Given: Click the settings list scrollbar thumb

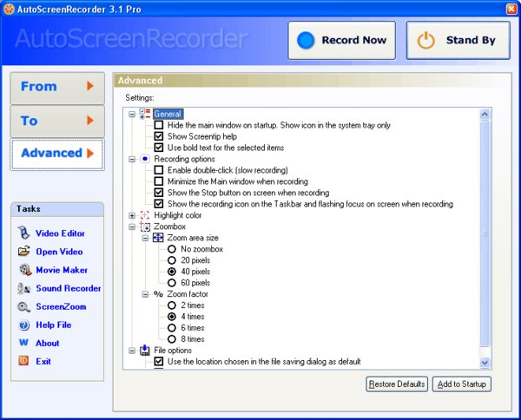Looking at the screenshot, I should [x=485, y=233].
